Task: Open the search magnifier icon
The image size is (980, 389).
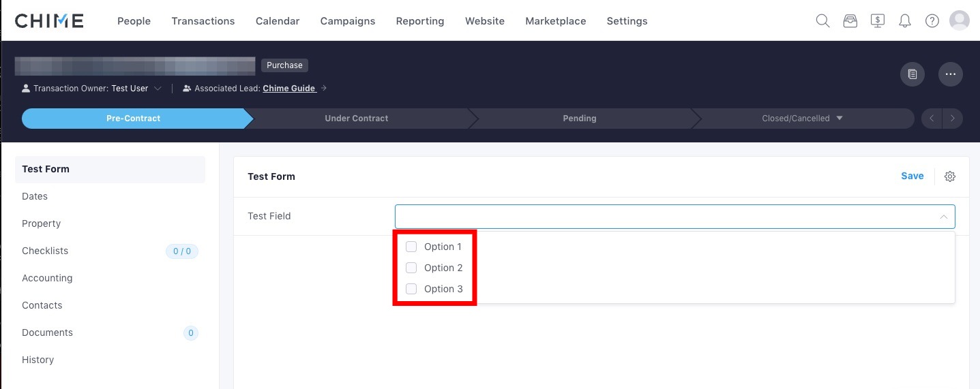Action: (822, 21)
